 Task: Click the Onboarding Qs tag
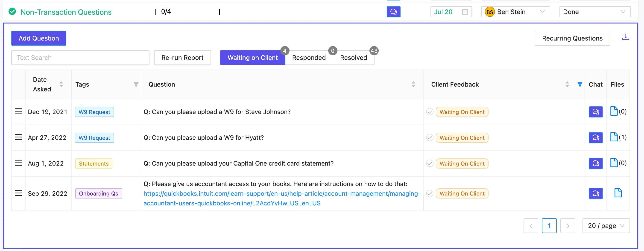[99, 193]
